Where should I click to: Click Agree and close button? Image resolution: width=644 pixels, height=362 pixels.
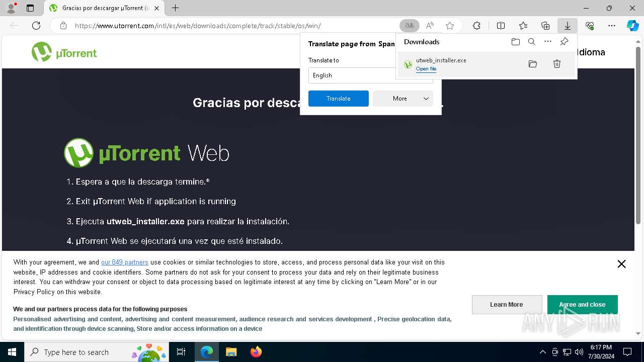[582, 305]
